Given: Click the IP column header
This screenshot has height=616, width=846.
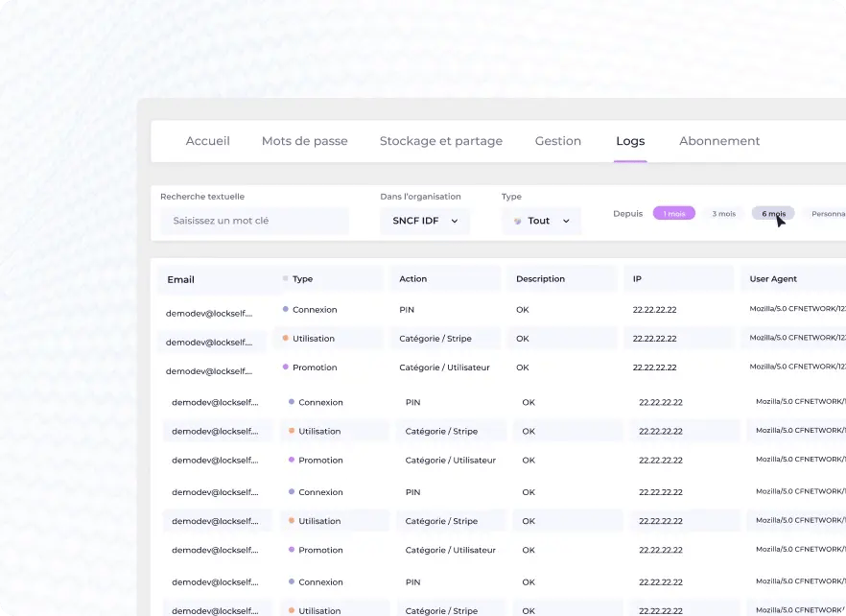Looking at the screenshot, I should [x=638, y=279].
